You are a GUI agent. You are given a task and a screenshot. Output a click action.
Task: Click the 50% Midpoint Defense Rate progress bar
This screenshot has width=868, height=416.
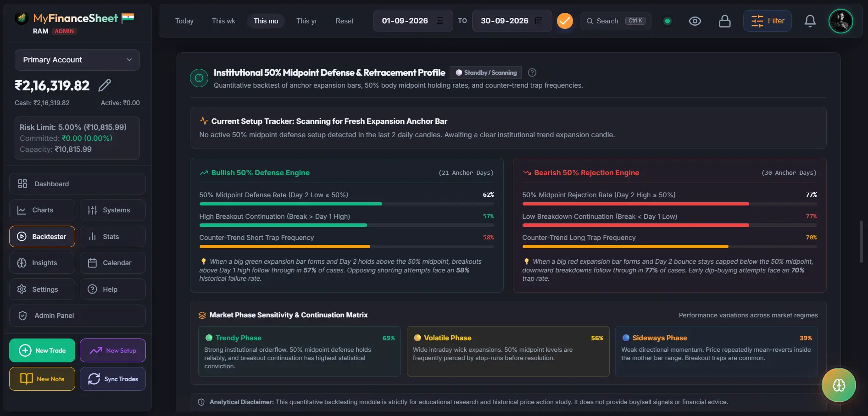click(x=346, y=204)
